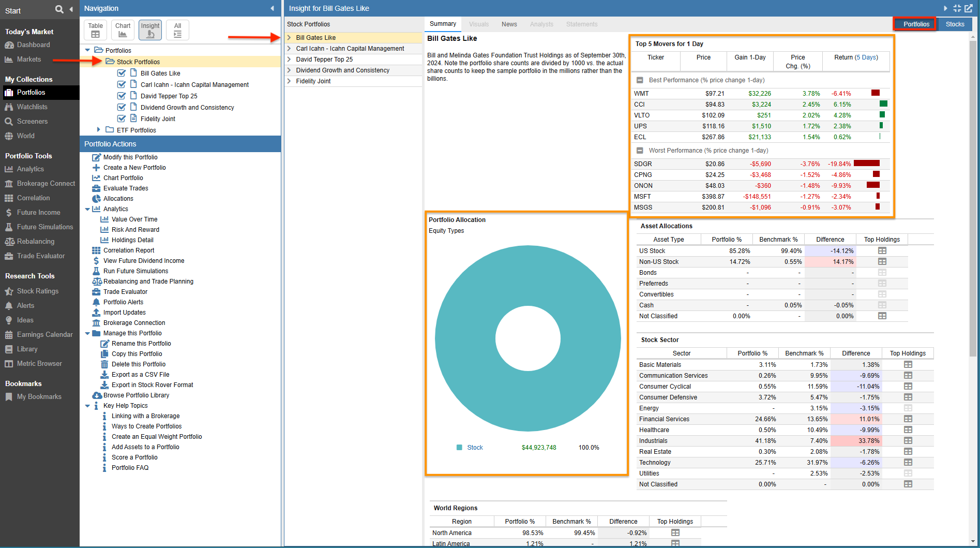Open Dashboard from the sidebar
This screenshot has width=980, height=548.
[x=33, y=45]
